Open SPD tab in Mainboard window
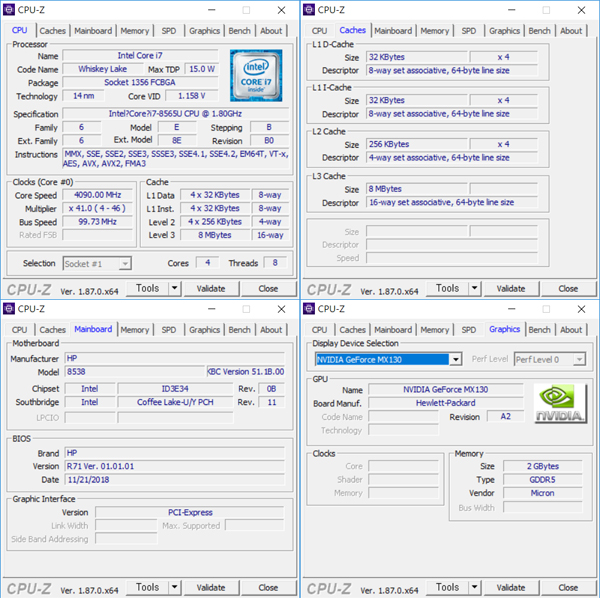The image size is (600, 598). pyautogui.click(x=169, y=330)
